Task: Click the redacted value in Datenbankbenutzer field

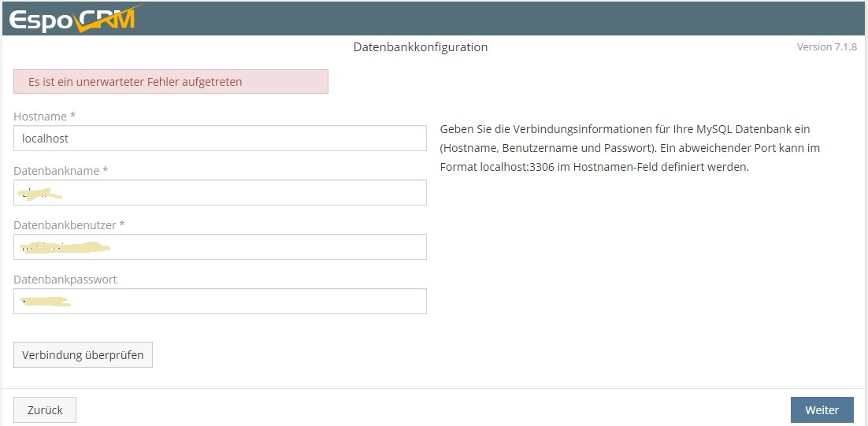Action: [65, 248]
